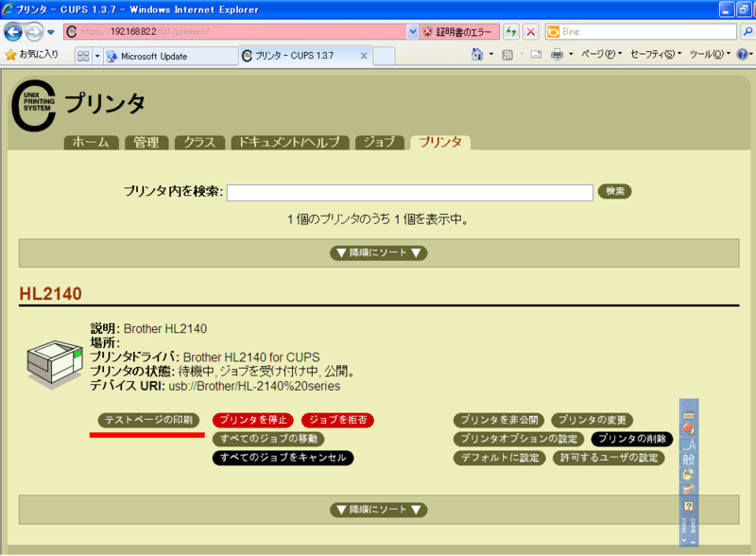Viewport: 756px width, 556px height.
Task: Click the IME 般 conversion mode icon
Action: coord(689,459)
